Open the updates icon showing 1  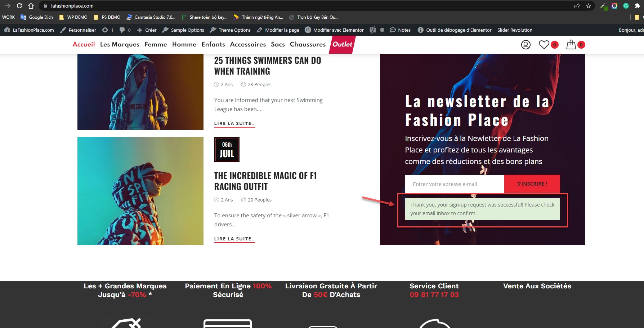click(x=108, y=30)
